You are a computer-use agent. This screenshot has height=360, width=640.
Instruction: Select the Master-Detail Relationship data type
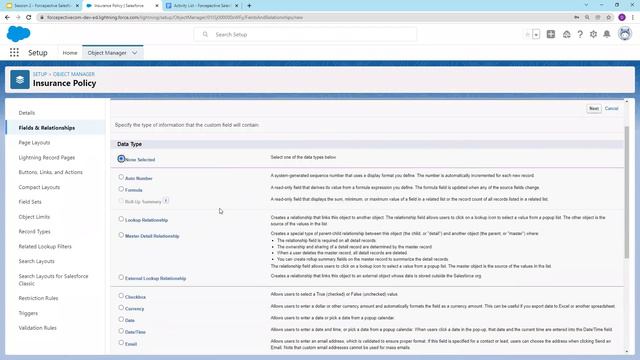(121, 235)
